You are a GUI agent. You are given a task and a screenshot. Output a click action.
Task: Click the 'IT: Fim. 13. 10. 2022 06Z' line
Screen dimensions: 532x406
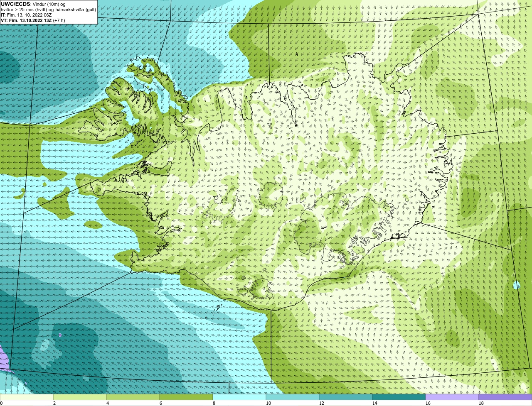coord(26,15)
